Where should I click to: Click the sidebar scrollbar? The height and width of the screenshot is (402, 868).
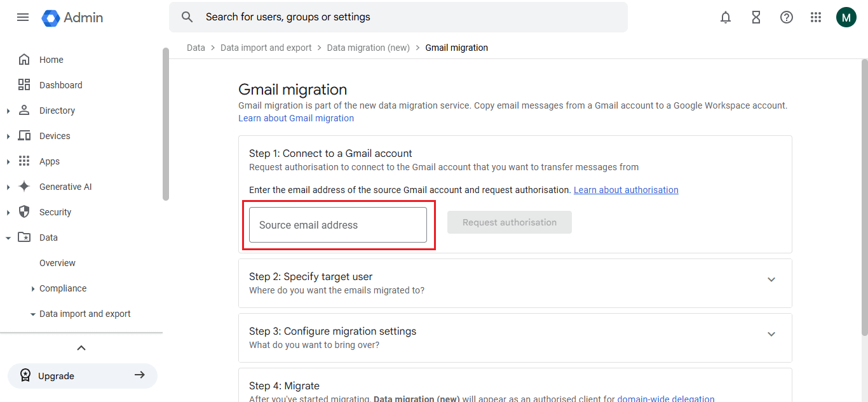166,124
